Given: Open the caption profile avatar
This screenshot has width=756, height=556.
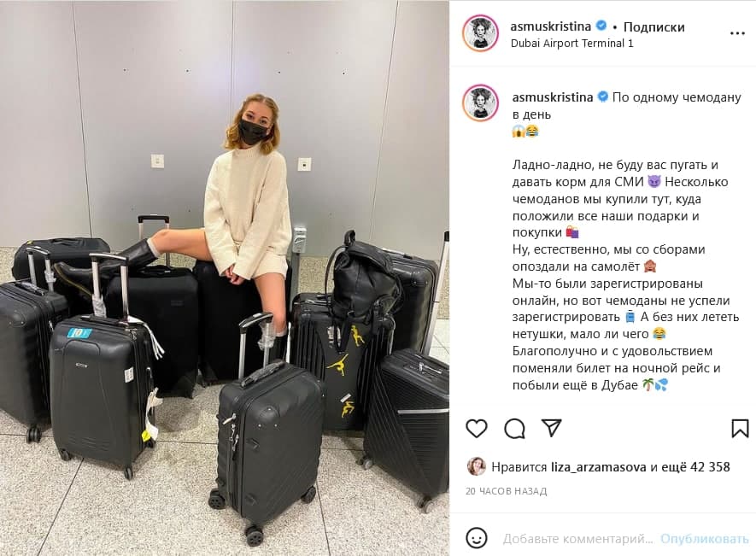Looking at the screenshot, I should pos(480,102).
